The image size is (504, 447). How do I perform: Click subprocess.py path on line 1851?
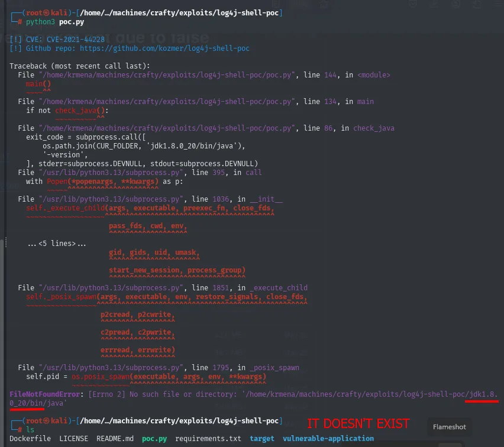[111, 288]
